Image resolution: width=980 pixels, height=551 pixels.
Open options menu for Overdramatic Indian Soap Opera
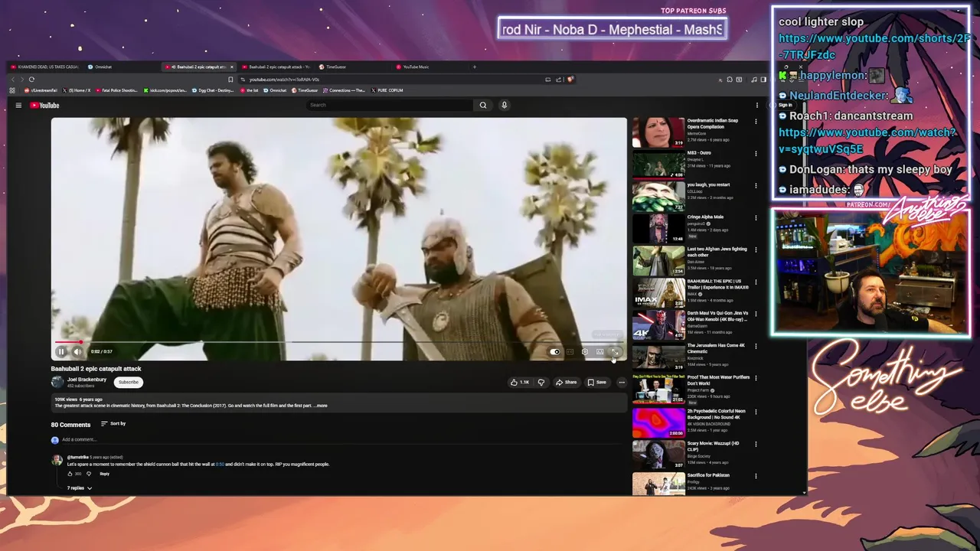[x=756, y=121]
